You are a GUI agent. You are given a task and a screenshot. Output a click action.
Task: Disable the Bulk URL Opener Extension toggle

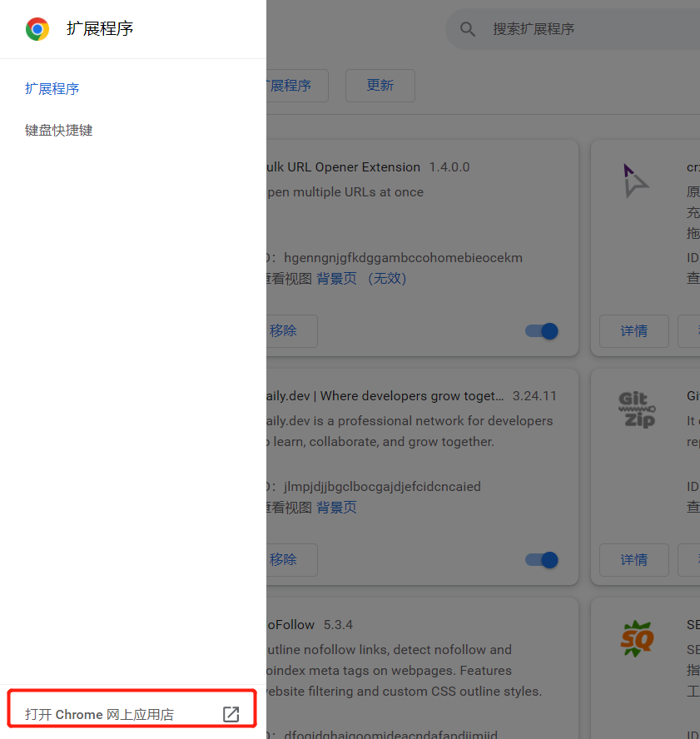542,331
